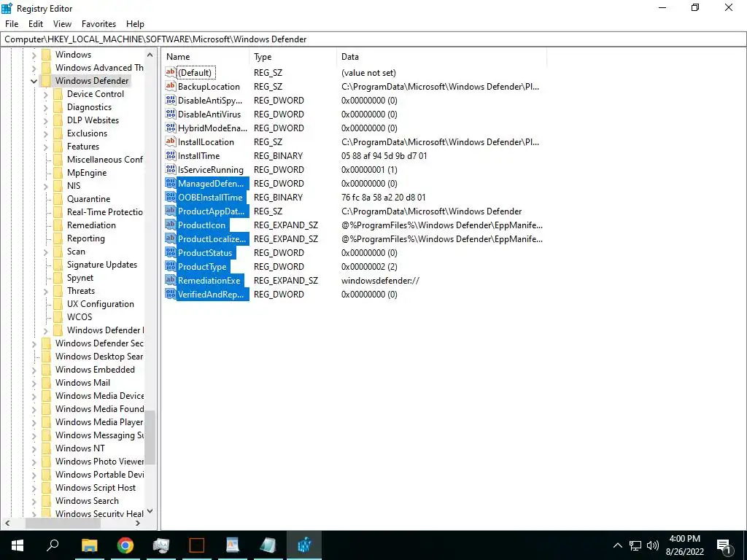Image resolution: width=747 pixels, height=560 pixels.
Task: Open the View menu
Action: tap(62, 24)
